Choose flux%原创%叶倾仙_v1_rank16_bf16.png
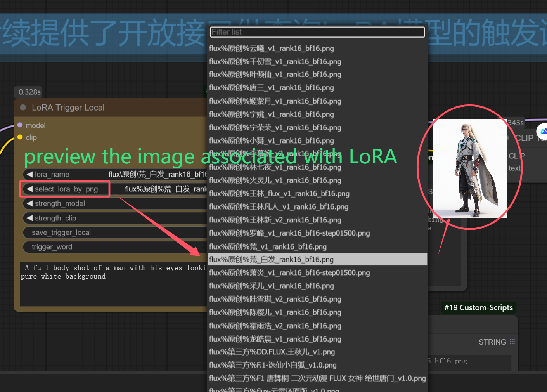 (317, 75)
